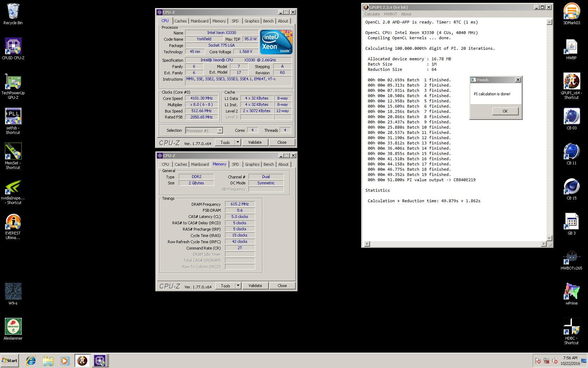Open Caches tab in top CPU-Z window
The width and height of the screenshot is (588, 368).
tap(181, 21)
